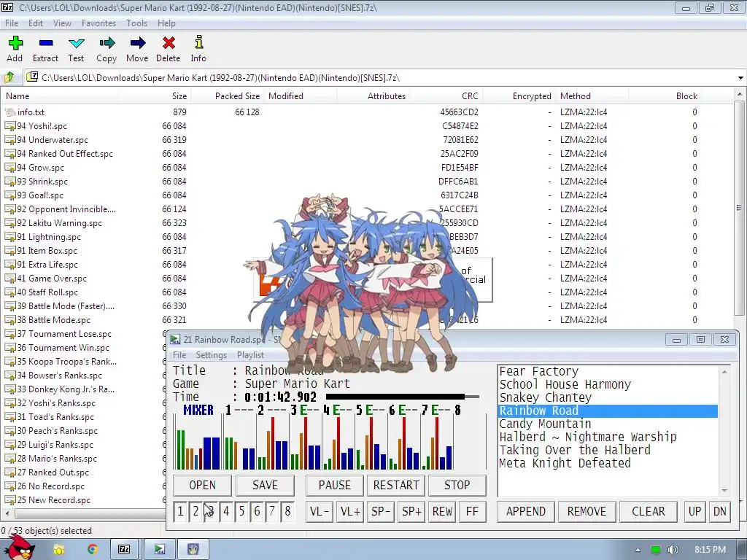Sort files by the Size column header
The height and width of the screenshot is (560, 747).
[x=155, y=96]
